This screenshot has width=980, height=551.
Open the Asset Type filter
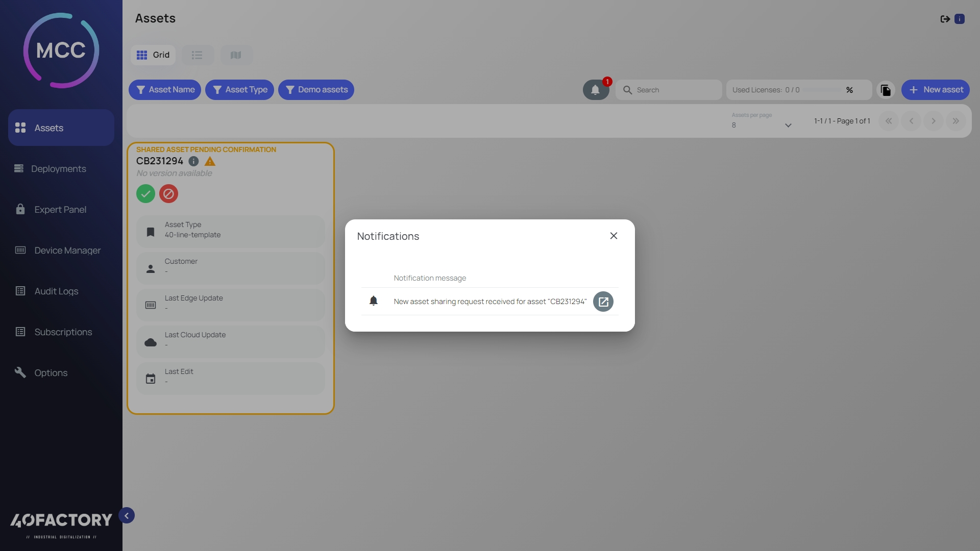point(239,90)
